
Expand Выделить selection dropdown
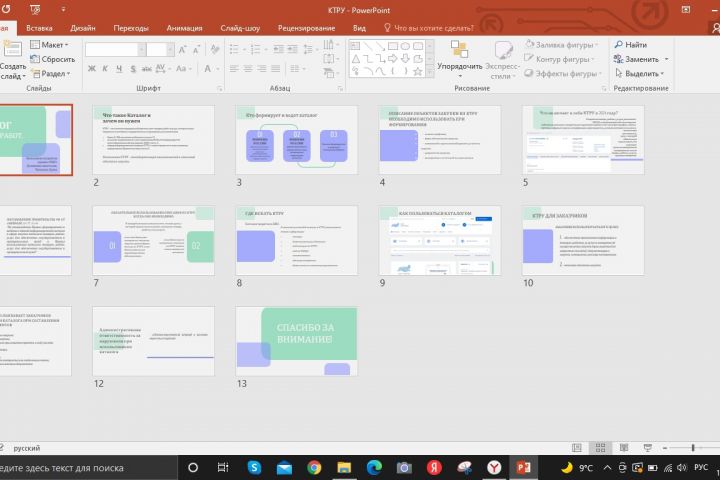pyautogui.click(x=640, y=73)
